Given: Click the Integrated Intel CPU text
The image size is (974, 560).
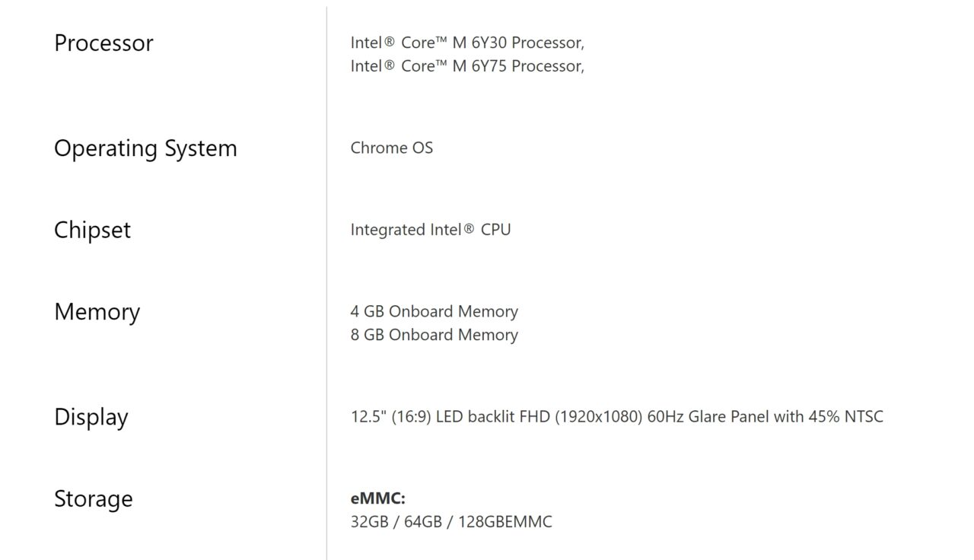Looking at the screenshot, I should [430, 230].
